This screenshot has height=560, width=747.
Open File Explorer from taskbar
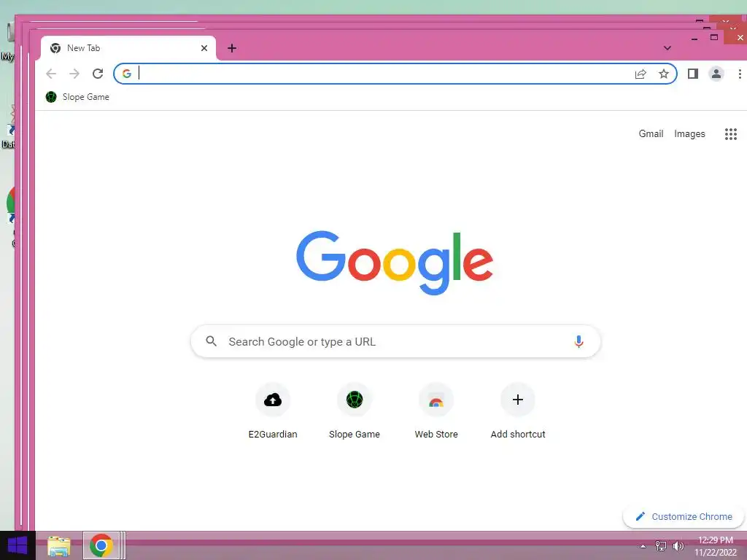pos(59,545)
